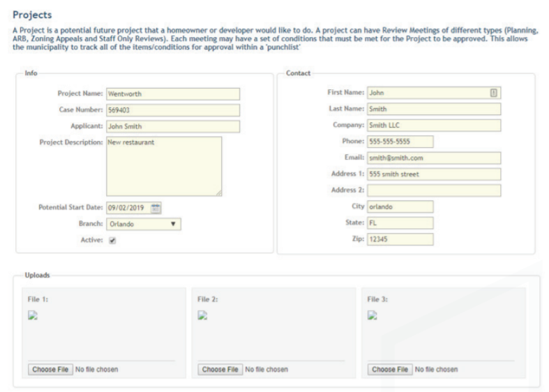Click the 'Active:' label
The height and width of the screenshot is (392, 549).
pyautogui.click(x=92, y=240)
